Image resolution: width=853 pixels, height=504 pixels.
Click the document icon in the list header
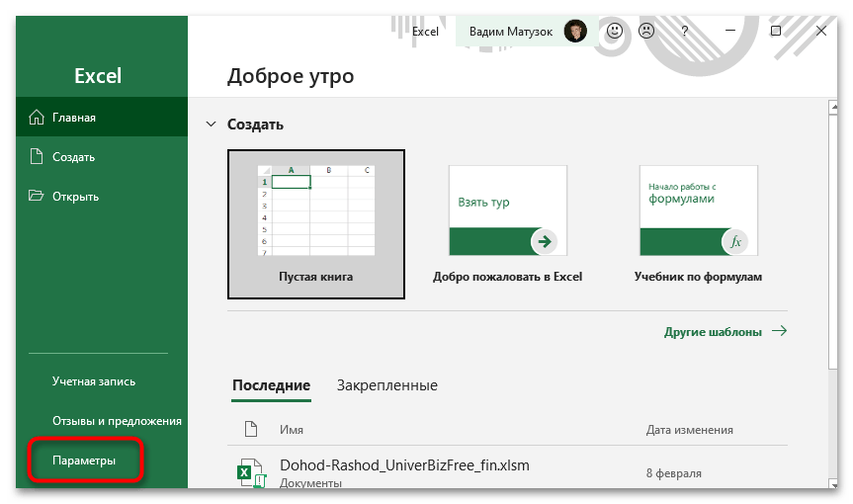[248, 430]
